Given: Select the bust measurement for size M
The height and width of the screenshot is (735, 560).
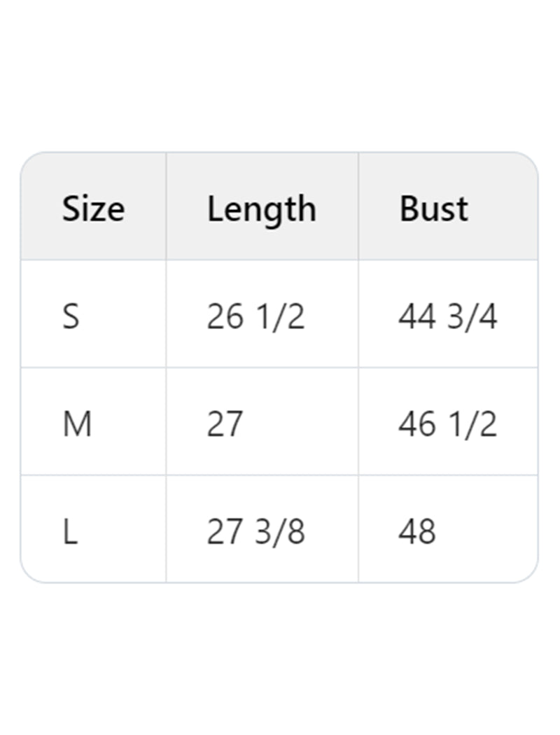Looking at the screenshot, I should pyautogui.click(x=447, y=424).
